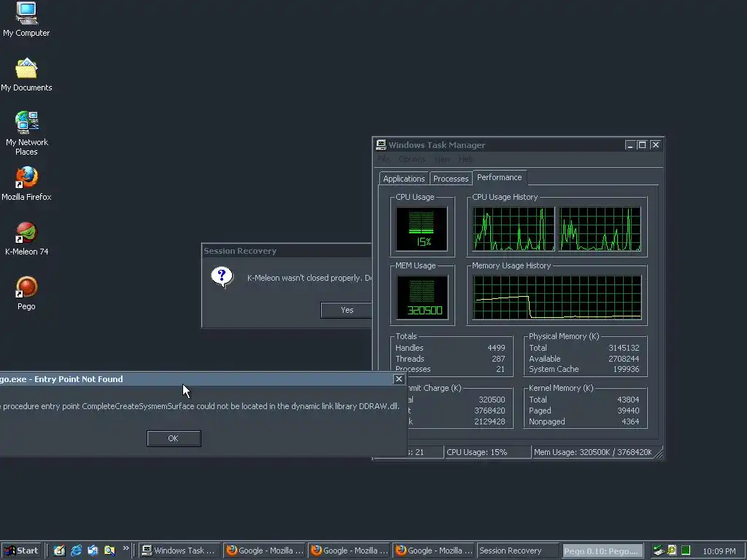Select the K-Meleon 74 desktop shortcut
The image size is (747, 560).
(x=26, y=239)
